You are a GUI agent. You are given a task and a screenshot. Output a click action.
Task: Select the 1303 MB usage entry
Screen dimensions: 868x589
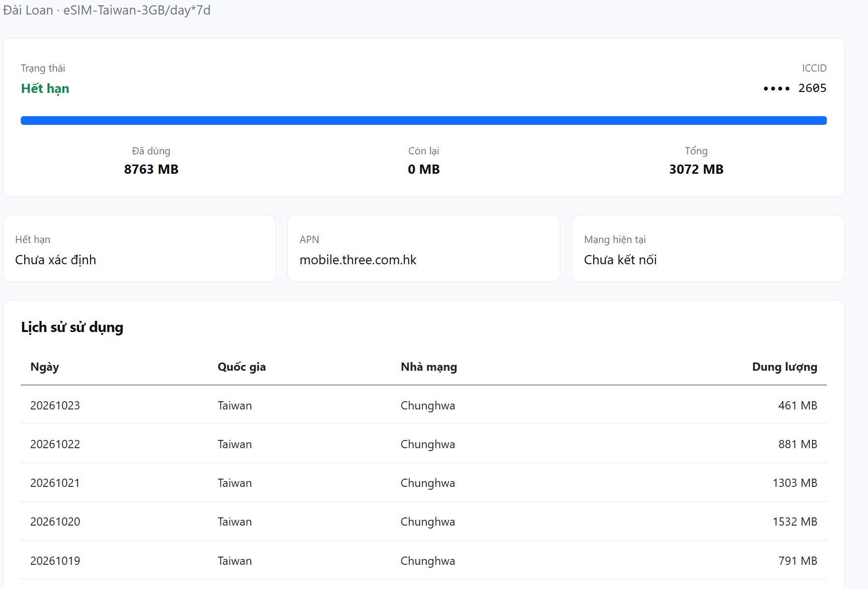[x=794, y=483]
